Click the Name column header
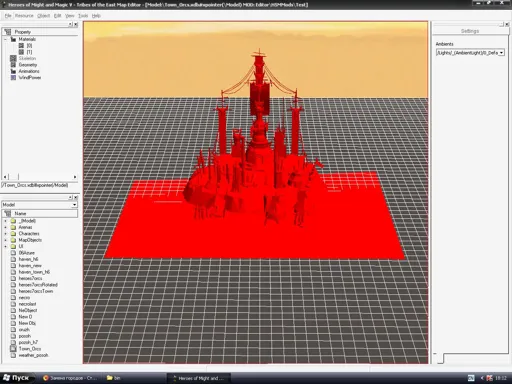Screen dimensions: 512x384 [40, 213]
